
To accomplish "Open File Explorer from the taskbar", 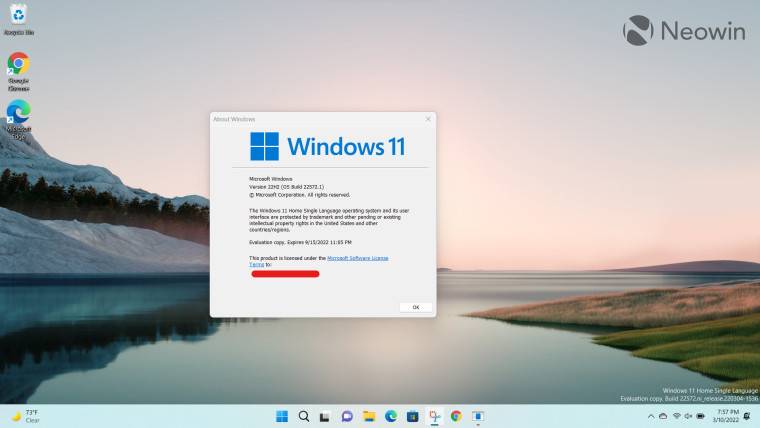I will (x=369, y=416).
